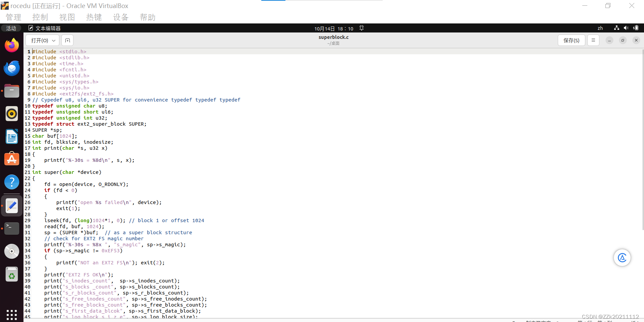Viewport: 644px width, 322px height.
Task: Click the superblock.c title header
Action: coord(333,37)
